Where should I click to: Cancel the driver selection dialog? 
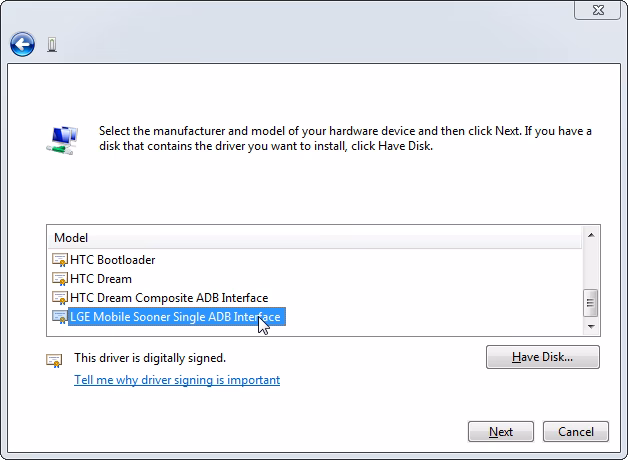576,432
